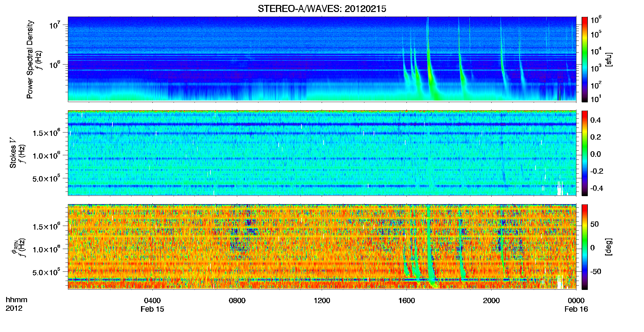
Task: Click the Stokes panel 1.5×10^6 tick label
Action: tap(46, 133)
